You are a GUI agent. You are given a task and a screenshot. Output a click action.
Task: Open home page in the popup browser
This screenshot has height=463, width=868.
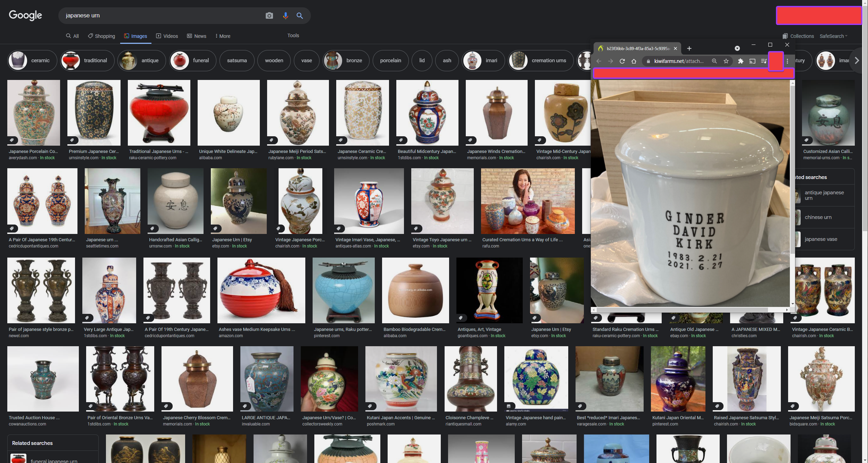pyautogui.click(x=634, y=61)
